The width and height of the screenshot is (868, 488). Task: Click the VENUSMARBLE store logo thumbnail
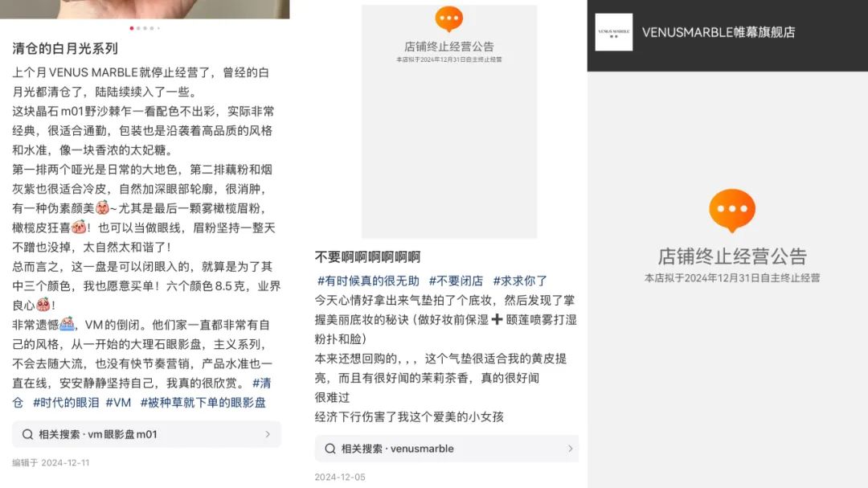click(x=613, y=32)
